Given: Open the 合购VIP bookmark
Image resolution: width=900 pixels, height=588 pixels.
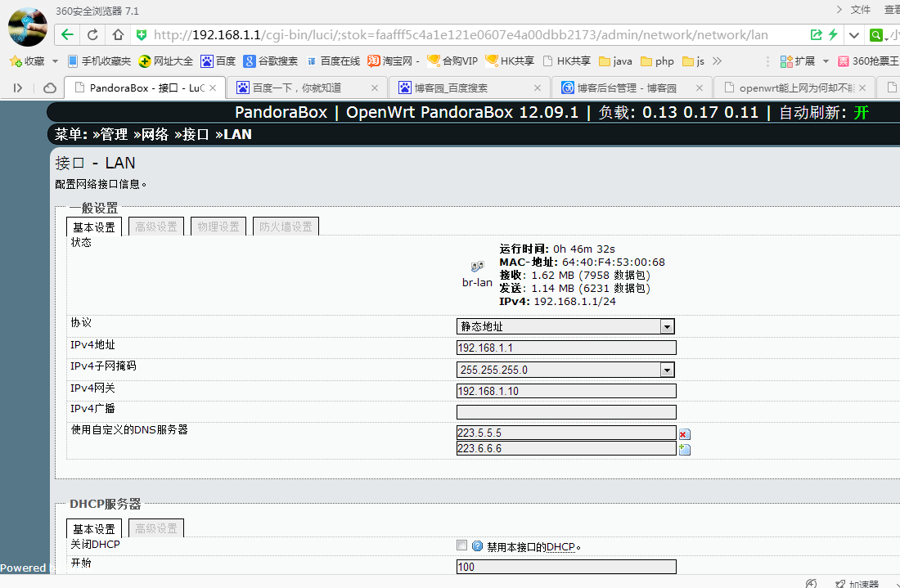Looking at the screenshot, I should pyautogui.click(x=453, y=61).
